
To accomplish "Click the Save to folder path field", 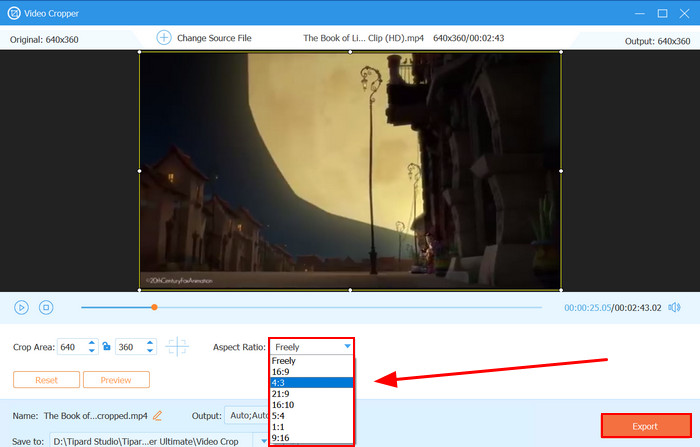I will click(x=152, y=441).
